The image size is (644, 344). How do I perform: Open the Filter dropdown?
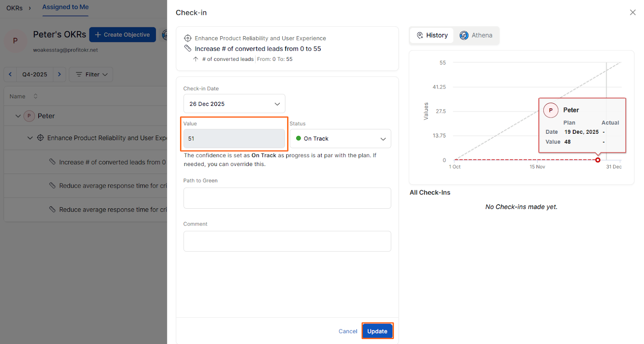tap(91, 75)
